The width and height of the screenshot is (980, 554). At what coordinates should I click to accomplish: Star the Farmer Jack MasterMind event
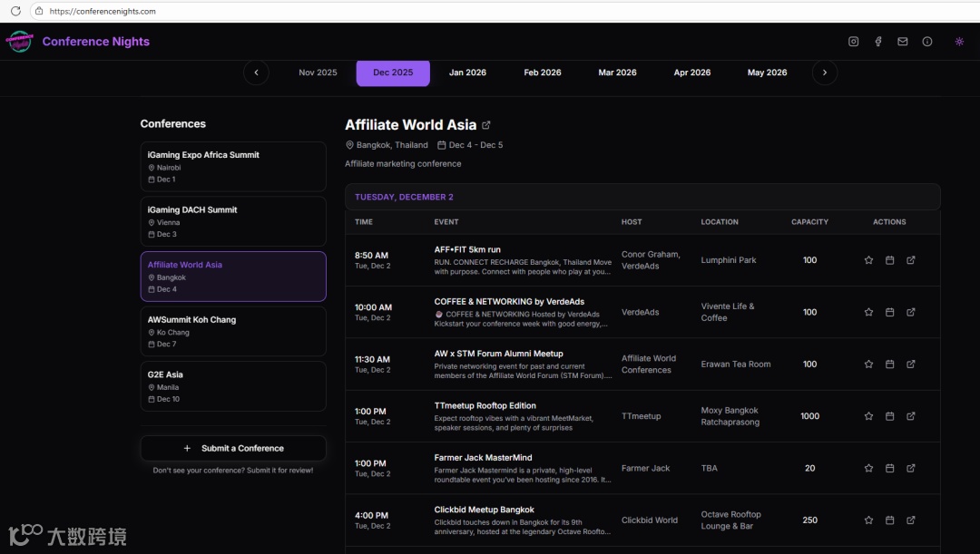[868, 468]
